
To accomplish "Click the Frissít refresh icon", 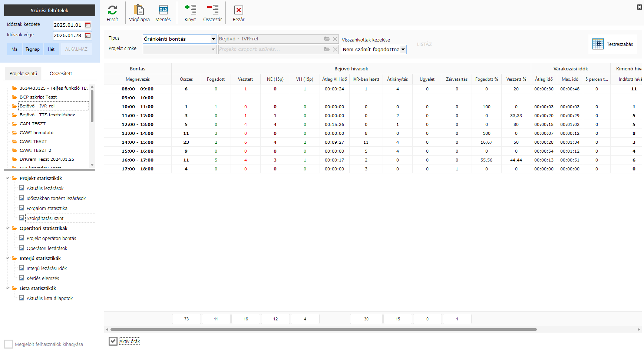I will click(112, 10).
